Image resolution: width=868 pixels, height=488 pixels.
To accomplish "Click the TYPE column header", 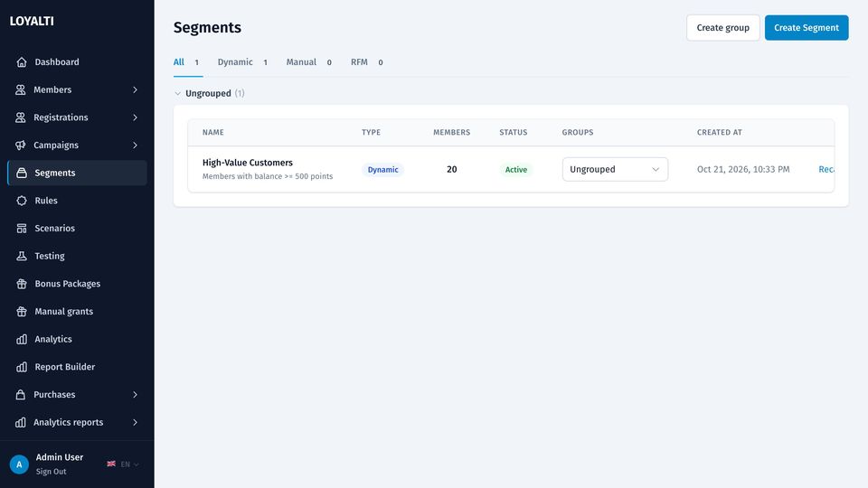I will click(371, 132).
